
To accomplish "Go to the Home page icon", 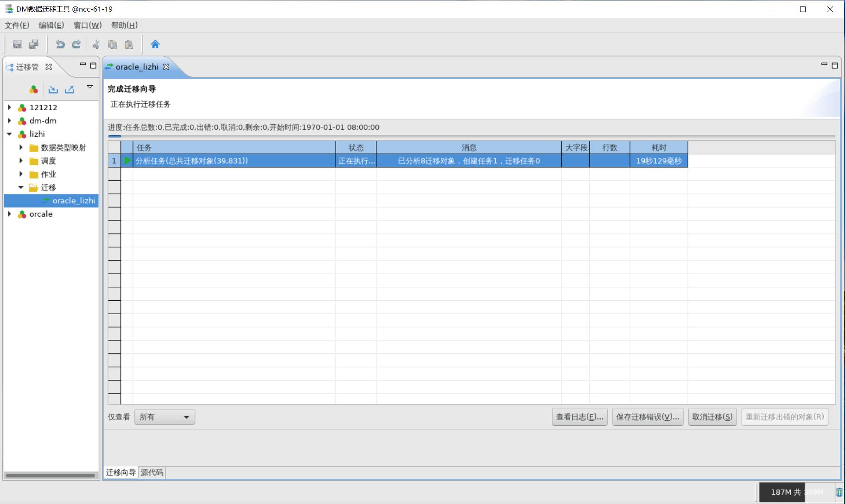I will 155,44.
